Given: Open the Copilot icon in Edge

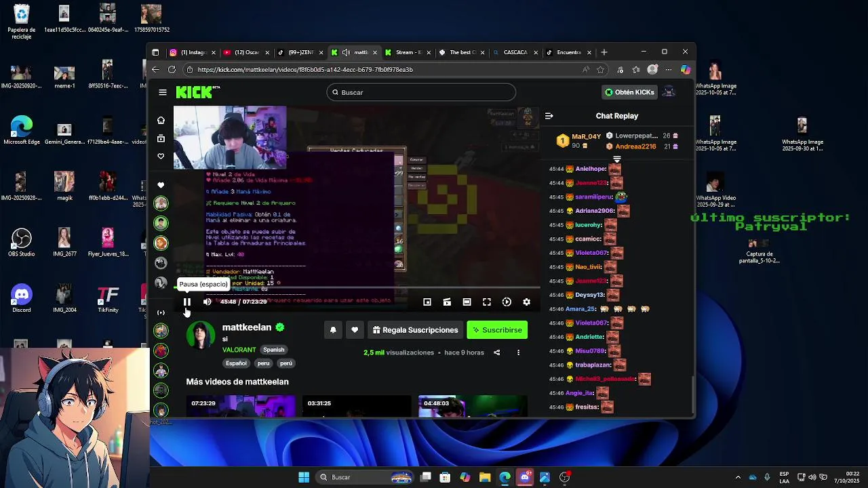Looking at the screenshot, I should click(x=686, y=69).
